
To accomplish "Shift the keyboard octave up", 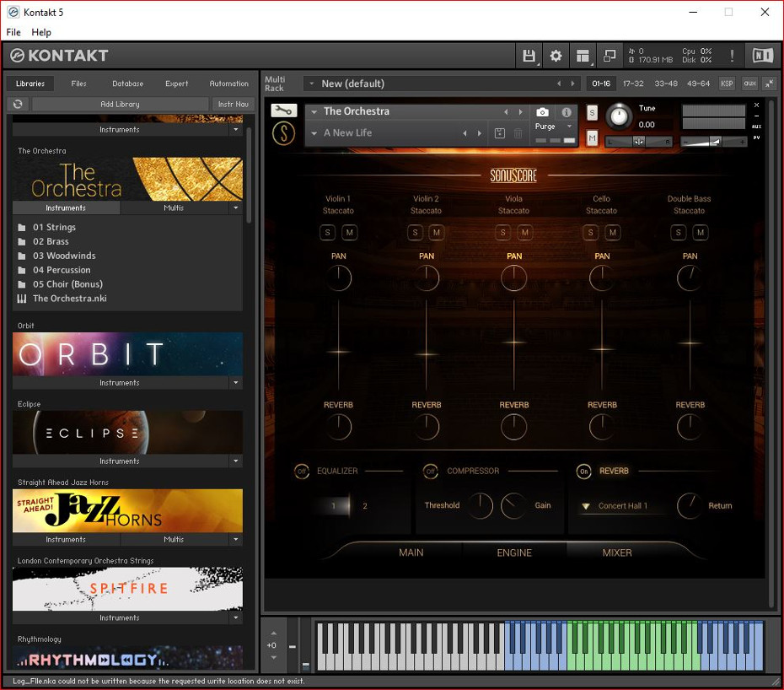I will (273, 633).
